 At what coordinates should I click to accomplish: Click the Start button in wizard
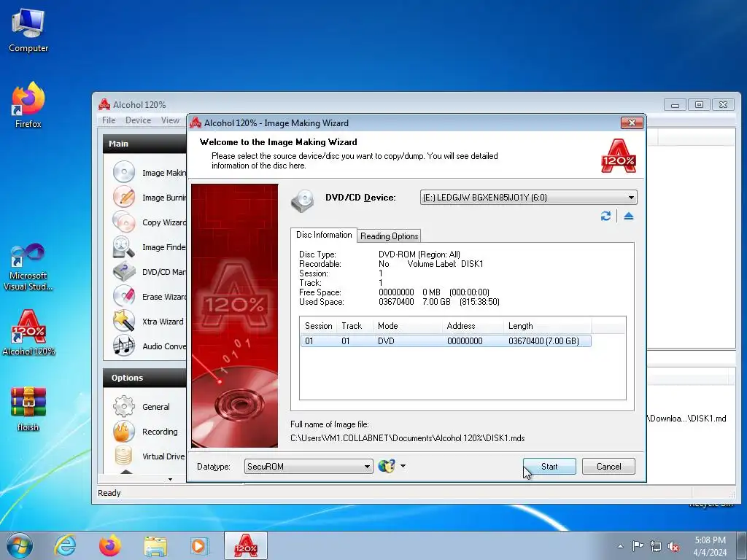coord(549,466)
